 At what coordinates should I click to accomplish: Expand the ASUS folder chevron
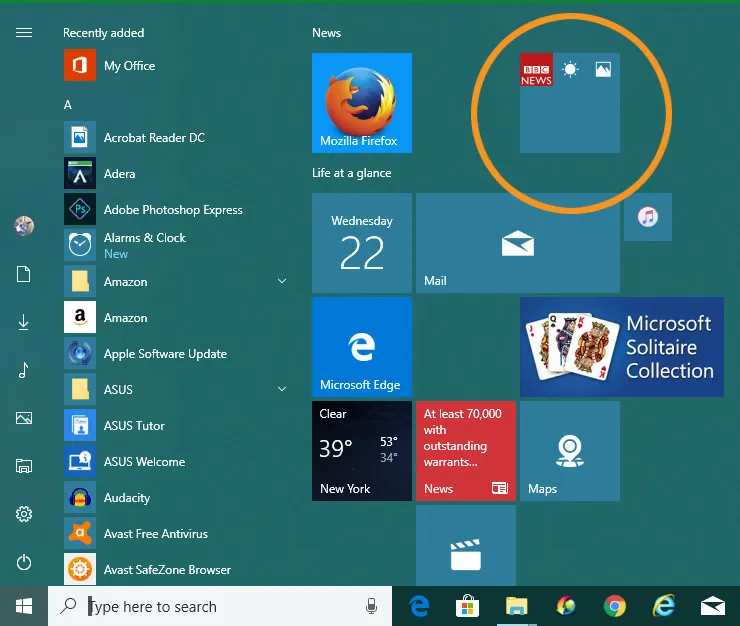click(x=282, y=389)
